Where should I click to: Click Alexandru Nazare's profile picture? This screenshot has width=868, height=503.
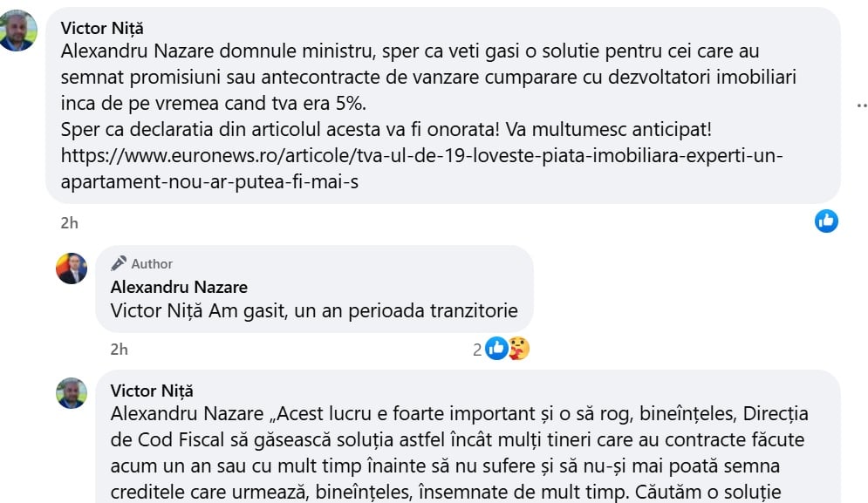72,268
